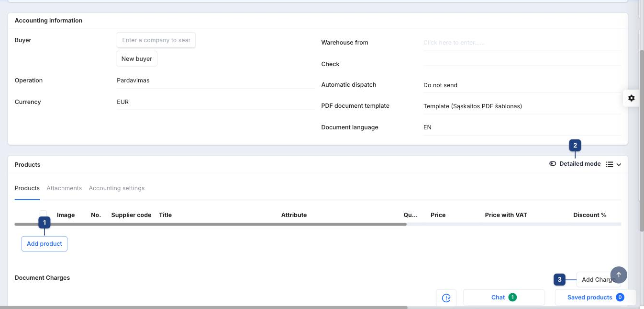This screenshot has height=309, width=644.
Task: Click scroll-to-top arrow circle button
Action: coord(619,275)
